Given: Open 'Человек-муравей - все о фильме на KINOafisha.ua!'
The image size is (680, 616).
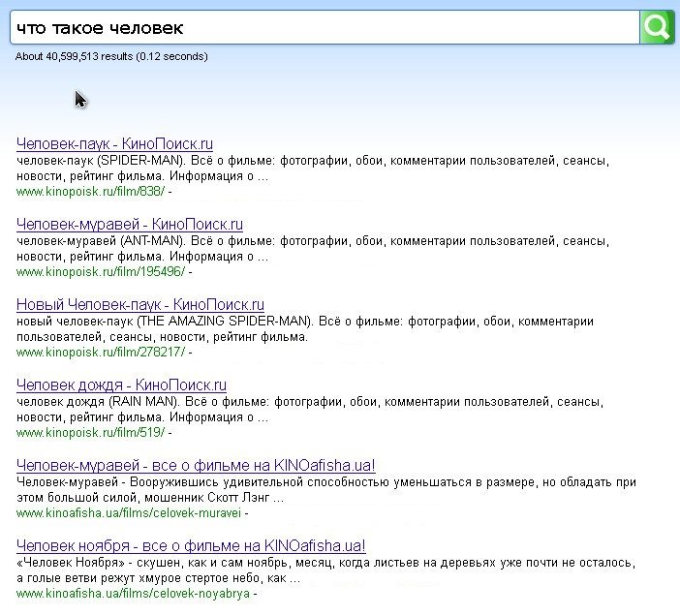Looking at the screenshot, I should 196,466.
